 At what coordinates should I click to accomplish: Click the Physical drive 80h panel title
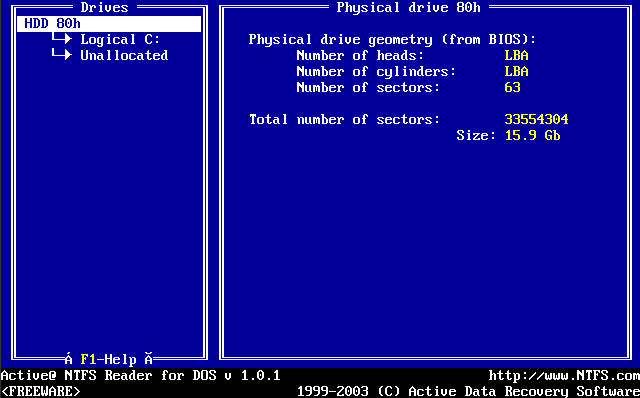[x=409, y=7]
